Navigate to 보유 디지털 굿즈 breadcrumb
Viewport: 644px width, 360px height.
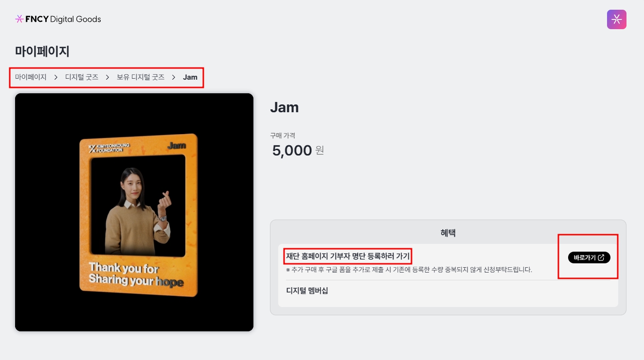point(141,77)
